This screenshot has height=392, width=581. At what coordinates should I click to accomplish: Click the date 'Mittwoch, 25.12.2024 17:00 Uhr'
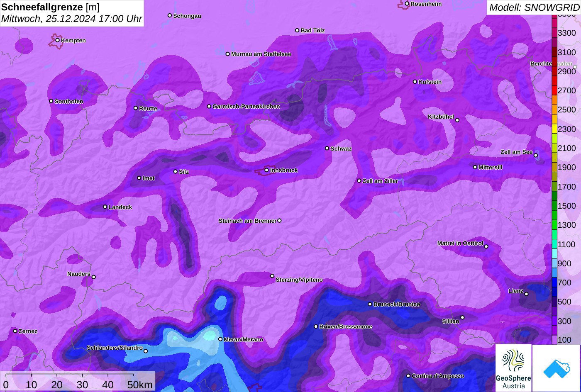72,19
